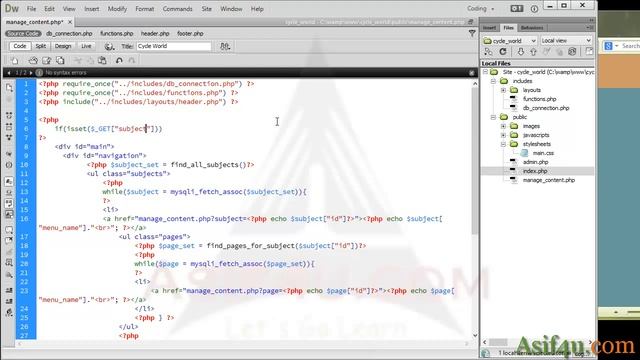The height and width of the screenshot is (360, 640).
Task: Turn on Live view
Action: pyautogui.click(x=86, y=46)
